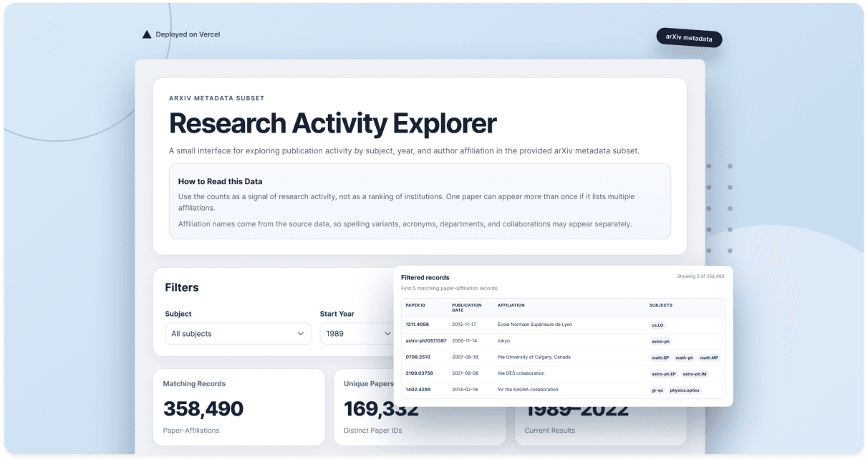The width and height of the screenshot is (868, 460).
Task: Click the 'Research Activity Explorer' heading
Action: tap(332, 123)
